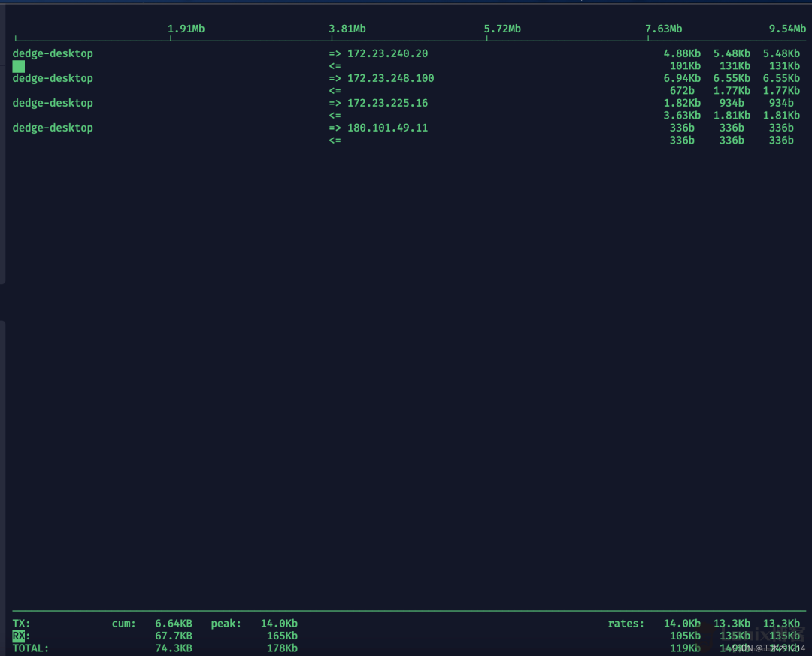This screenshot has width=812, height=656.
Task: Click the 105Kb RX rate value
Action: point(685,636)
